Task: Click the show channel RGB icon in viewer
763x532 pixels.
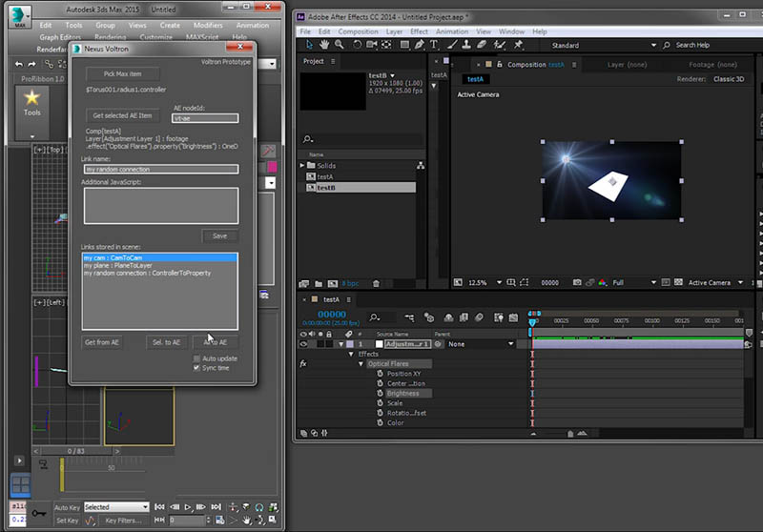Action: pyautogui.click(x=603, y=282)
